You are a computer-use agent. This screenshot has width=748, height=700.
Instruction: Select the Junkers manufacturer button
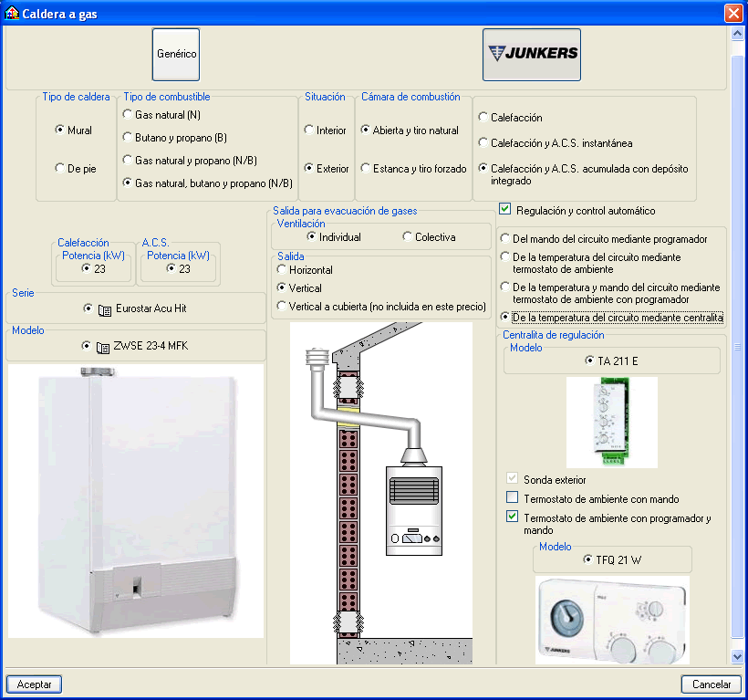tap(532, 55)
